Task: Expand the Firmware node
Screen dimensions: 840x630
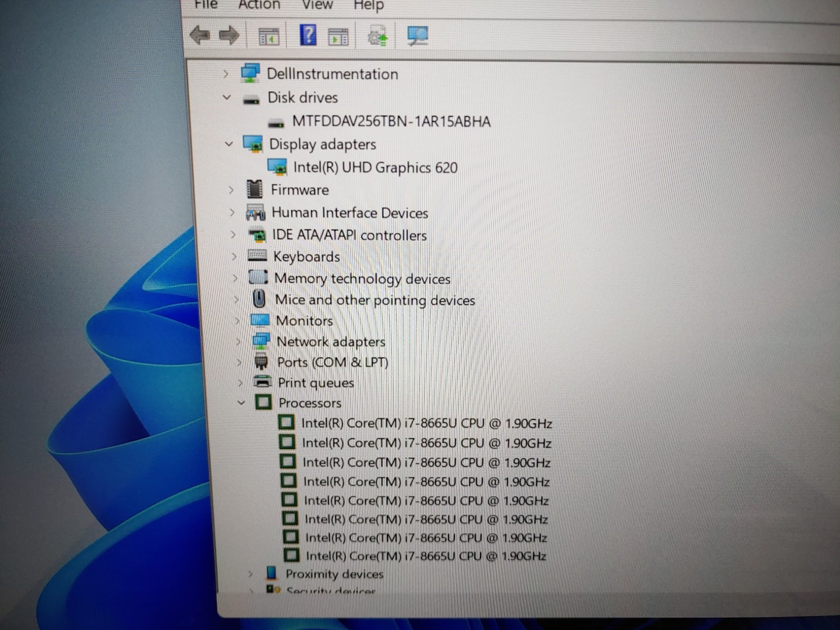Action: (x=231, y=190)
